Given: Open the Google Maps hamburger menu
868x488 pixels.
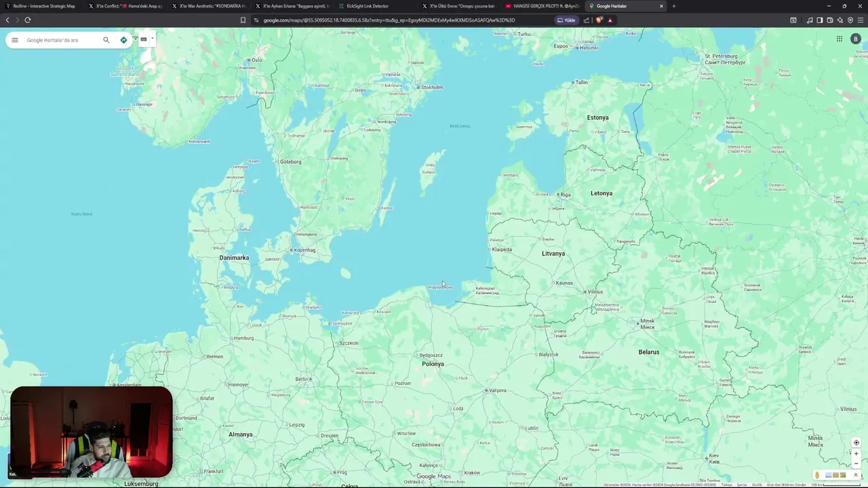Looking at the screenshot, I should 15,40.
